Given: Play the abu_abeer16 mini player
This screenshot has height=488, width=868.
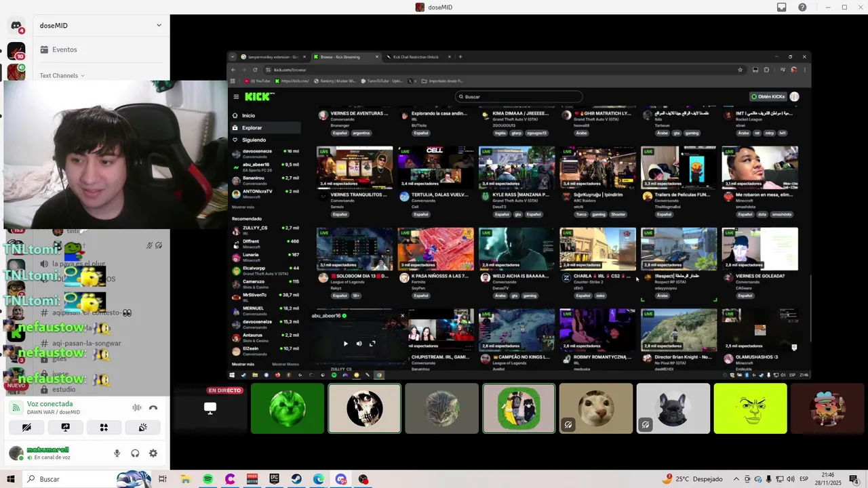Looking at the screenshot, I should (x=345, y=344).
